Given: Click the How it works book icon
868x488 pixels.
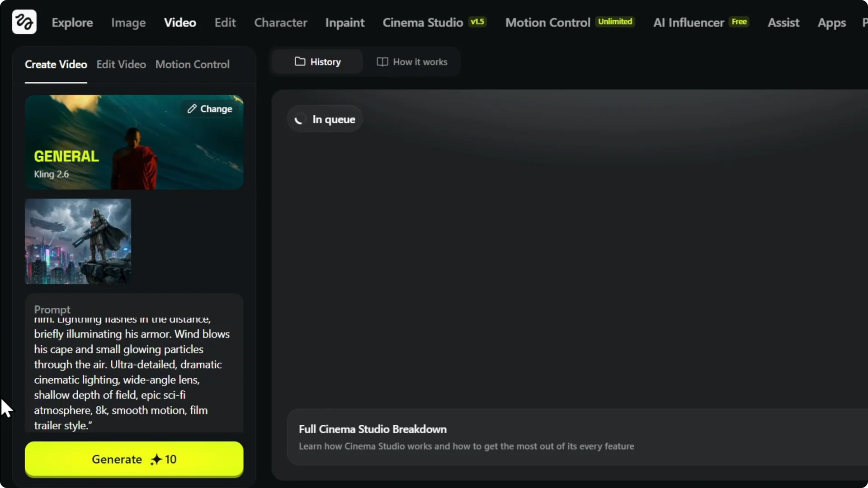Looking at the screenshot, I should [x=382, y=62].
